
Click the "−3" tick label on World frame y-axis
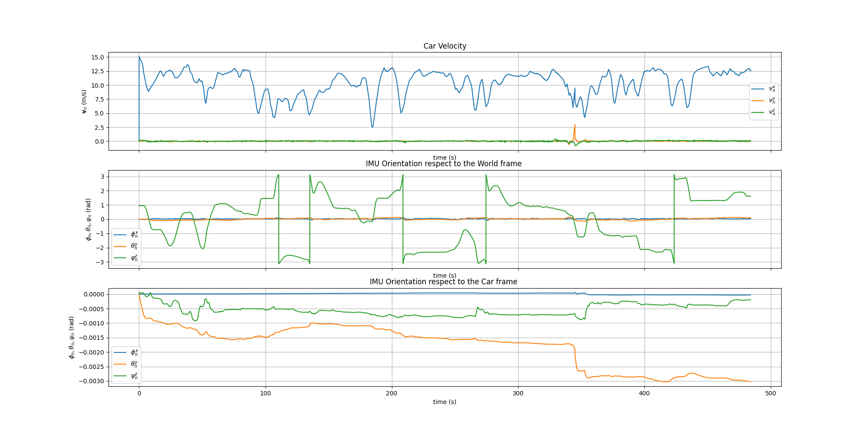pyautogui.click(x=100, y=262)
